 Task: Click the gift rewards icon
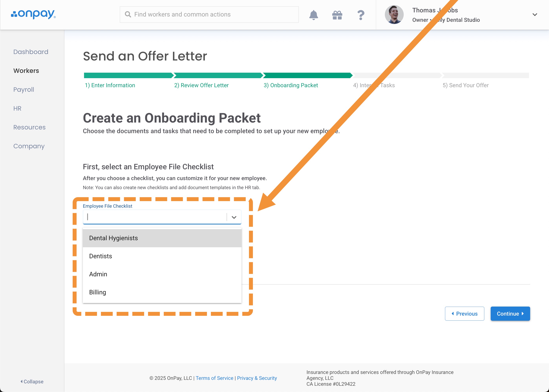[337, 15]
